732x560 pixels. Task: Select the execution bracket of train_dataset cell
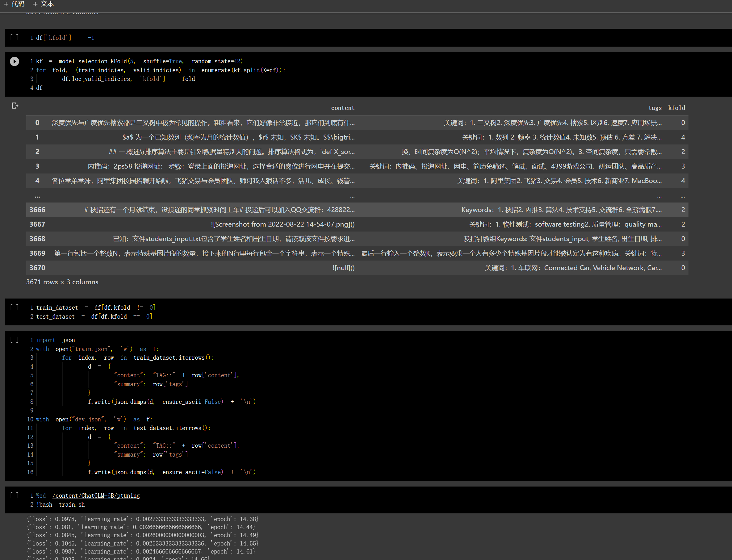(14, 307)
